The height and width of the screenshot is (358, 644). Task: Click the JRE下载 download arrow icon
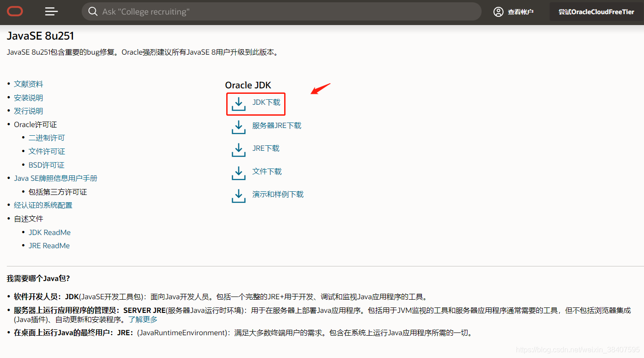239,149
